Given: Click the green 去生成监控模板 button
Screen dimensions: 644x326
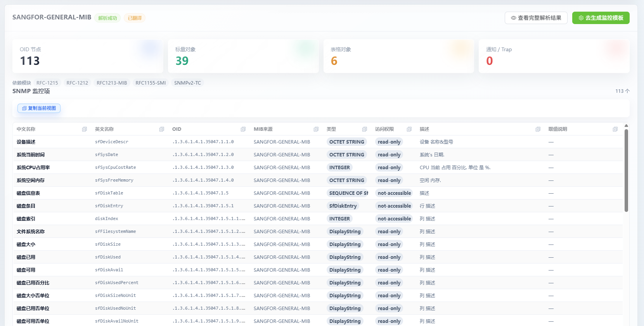Looking at the screenshot, I should point(601,18).
